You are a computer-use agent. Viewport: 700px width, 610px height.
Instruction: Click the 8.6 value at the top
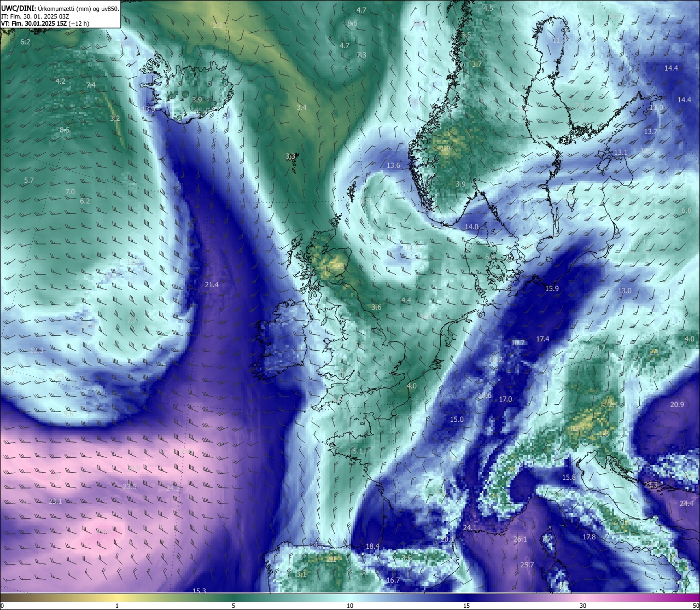[352, 24]
